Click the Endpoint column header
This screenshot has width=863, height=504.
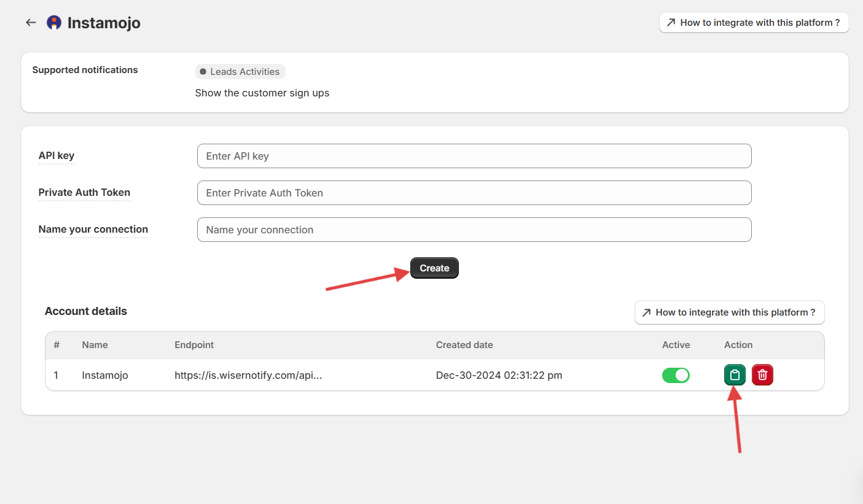194,345
